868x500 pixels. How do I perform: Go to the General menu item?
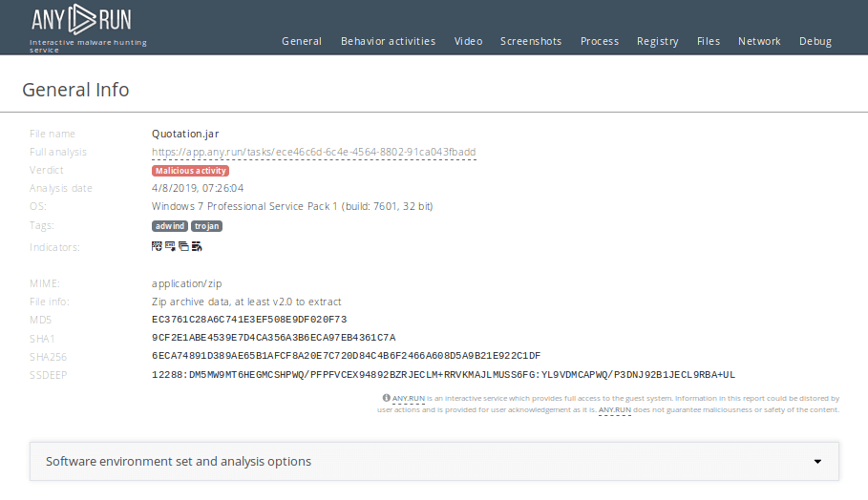302,41
